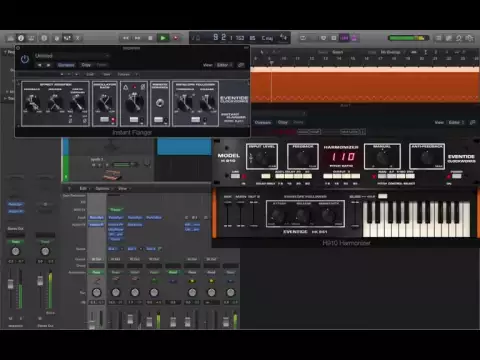Viewport: 480px width, 360px height.
Task: Toggle the Glide/Hold white switch
Action: click(x=382, y=196)
